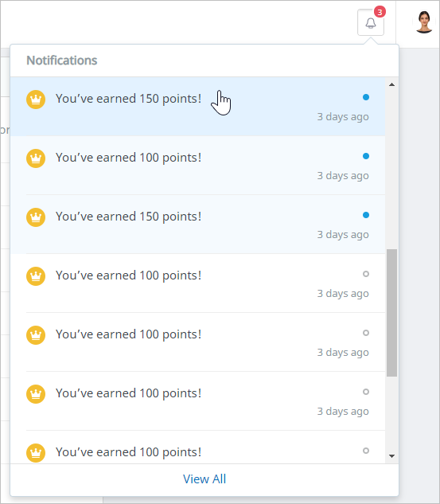This screenshot has width=440, height=504.
Task: Open the highlighted 150 points notification text
Action: coord(128,99)
